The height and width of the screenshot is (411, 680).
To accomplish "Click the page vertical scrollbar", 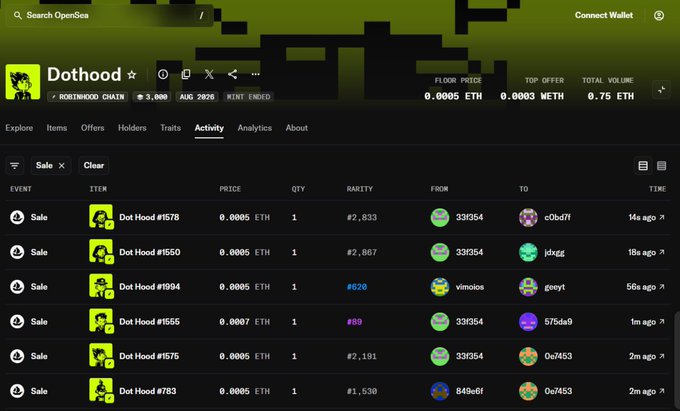I will [677, 361].
